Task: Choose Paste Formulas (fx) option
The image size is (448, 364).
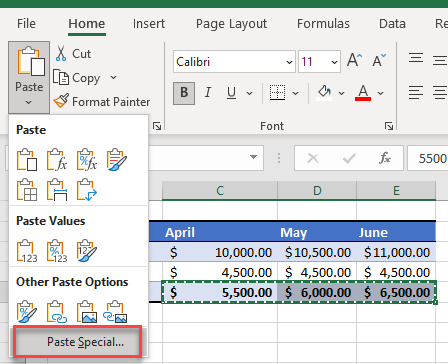Action: tap(57, 160)
